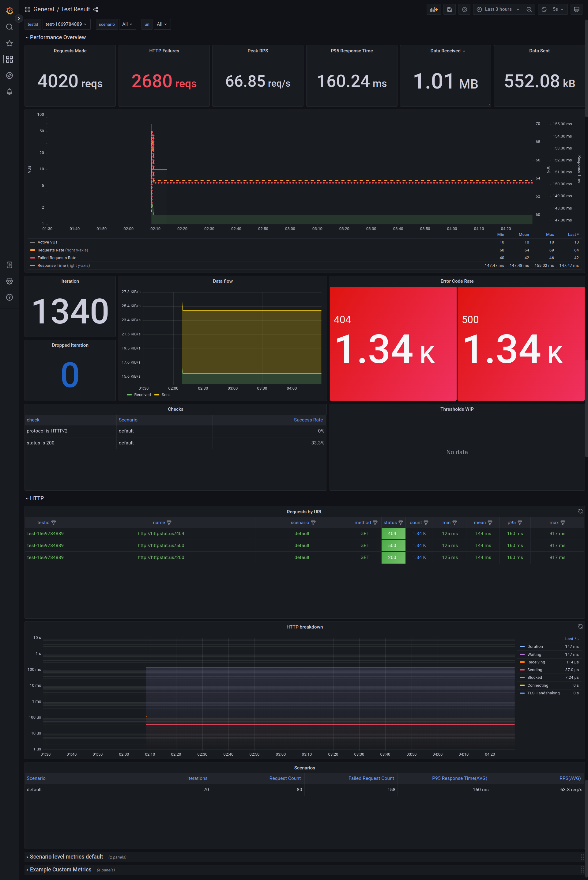The image size is (588, 880).
Task: Click the red 500 error code tile
Action: [x=521, y=343]
